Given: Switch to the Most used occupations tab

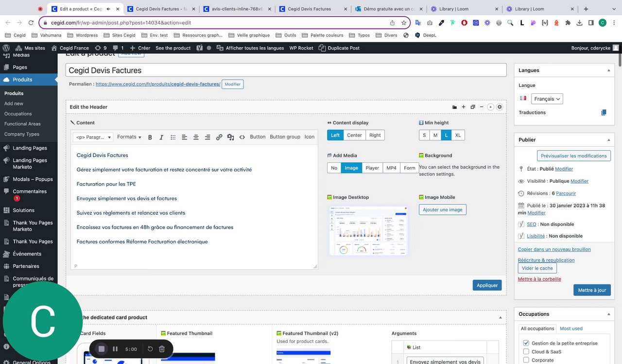Looking at the screenshot, I should coord(571,329).
